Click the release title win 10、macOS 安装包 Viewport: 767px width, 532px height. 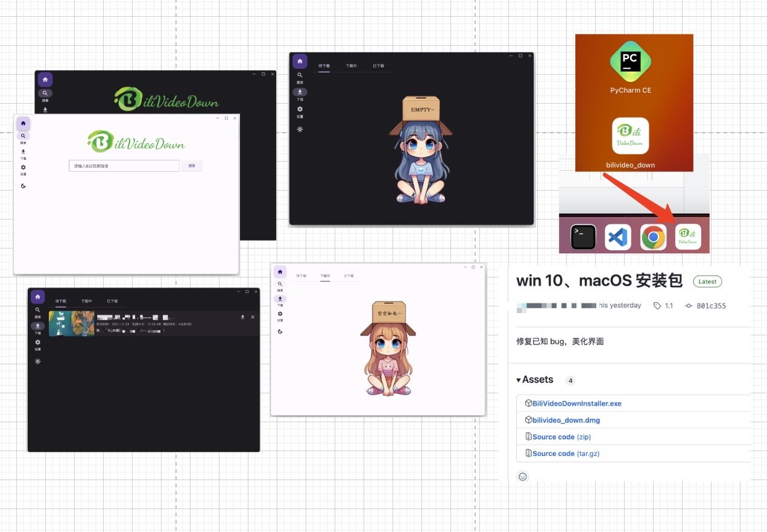tap(599, 280)
